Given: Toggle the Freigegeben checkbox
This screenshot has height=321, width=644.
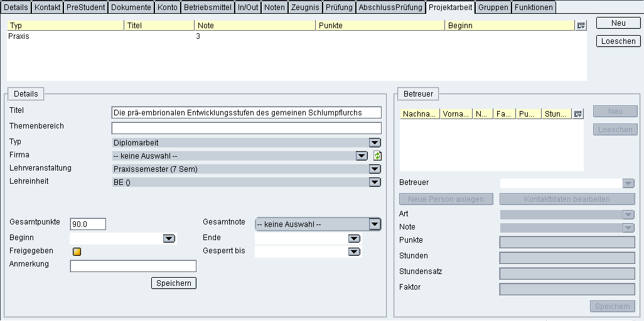Looking at the screenshot, I should point(77,252).
